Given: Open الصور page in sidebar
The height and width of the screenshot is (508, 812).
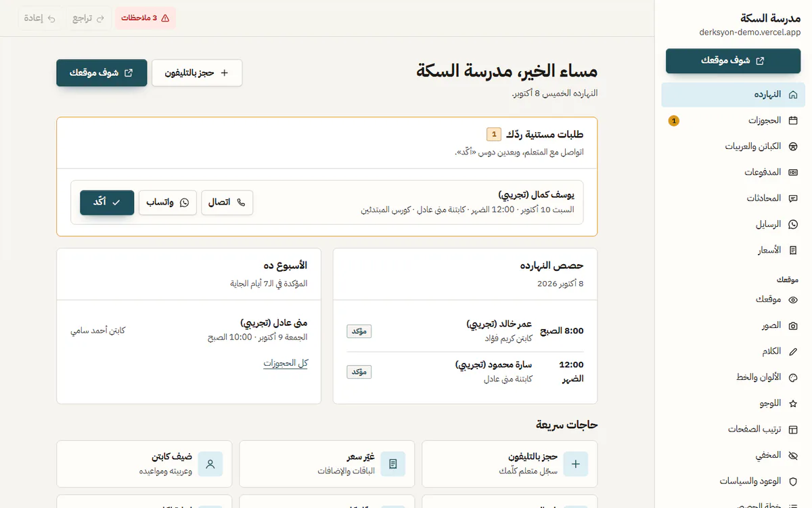Looking at the screenshot, I should point(733,326).
